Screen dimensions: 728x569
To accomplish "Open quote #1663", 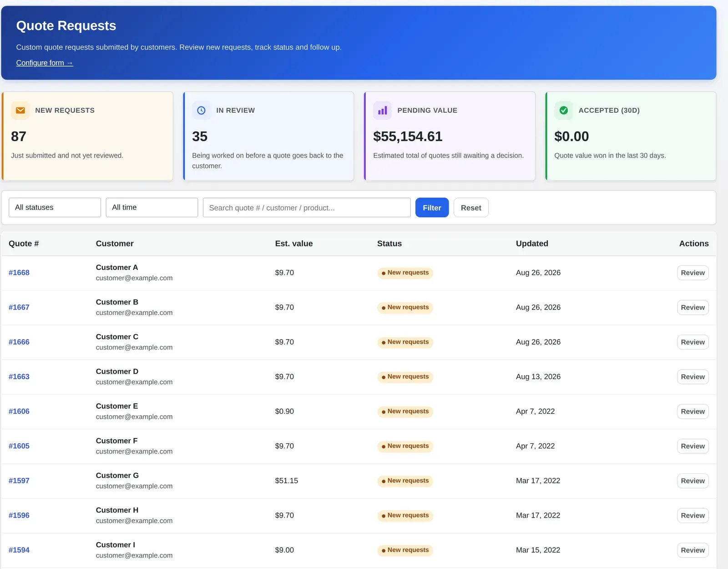I will point(19,376).
